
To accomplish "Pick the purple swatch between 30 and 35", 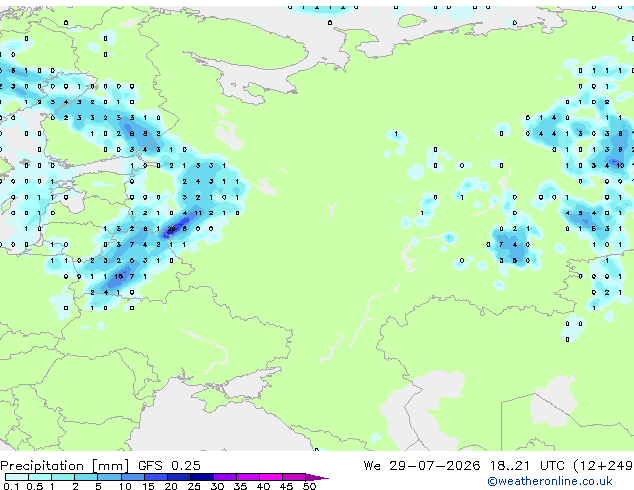I will pos(225,477).
